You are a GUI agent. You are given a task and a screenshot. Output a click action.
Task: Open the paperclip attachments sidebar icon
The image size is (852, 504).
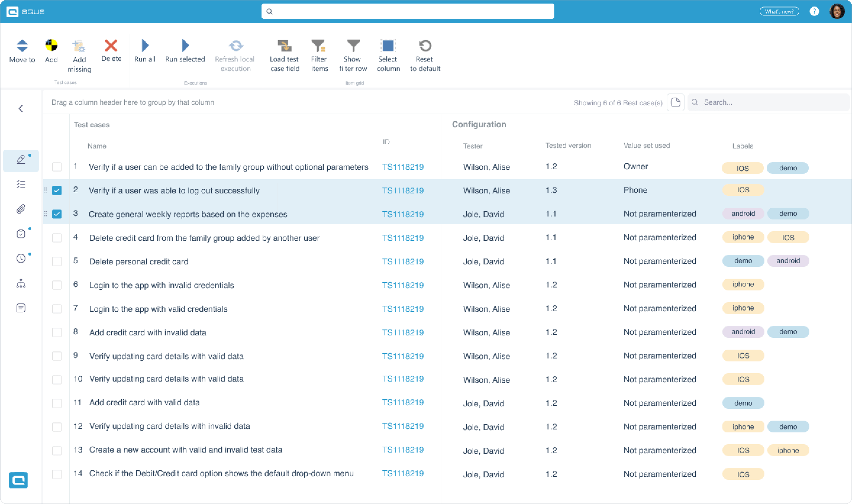point(21,209)
